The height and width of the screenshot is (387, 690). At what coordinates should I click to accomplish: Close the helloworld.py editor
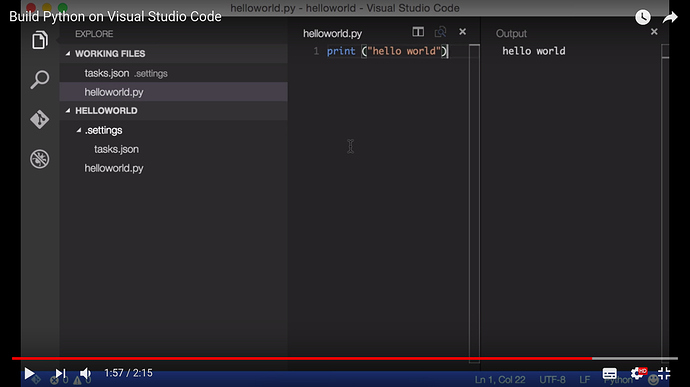coord(462,32)
